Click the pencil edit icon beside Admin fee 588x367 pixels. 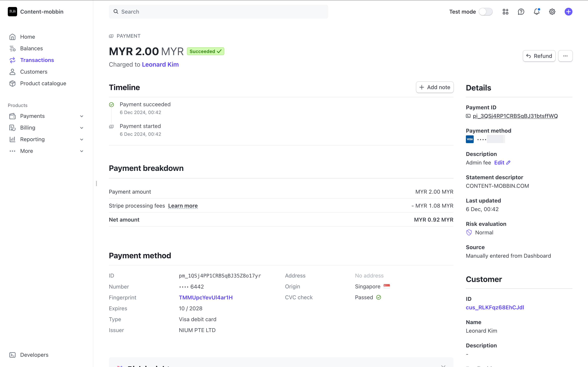[508, 163]
